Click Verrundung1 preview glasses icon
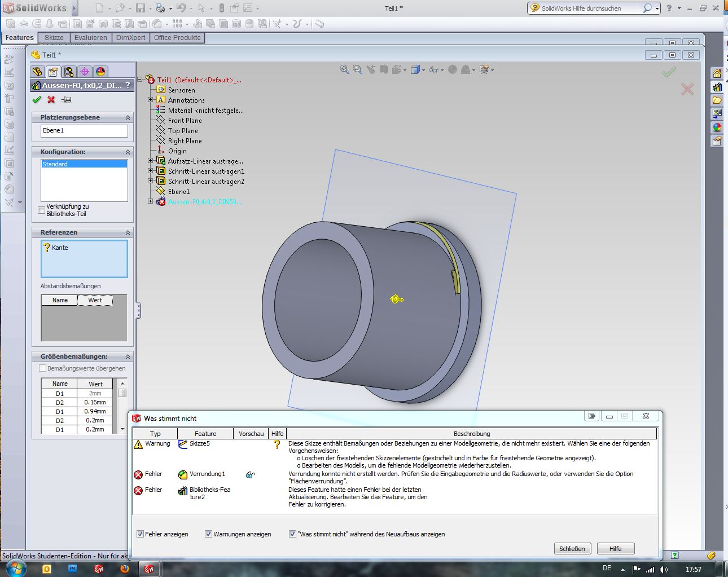Viewport: 728px width, 577px height. pyautogui.click(x=251, y=474)
